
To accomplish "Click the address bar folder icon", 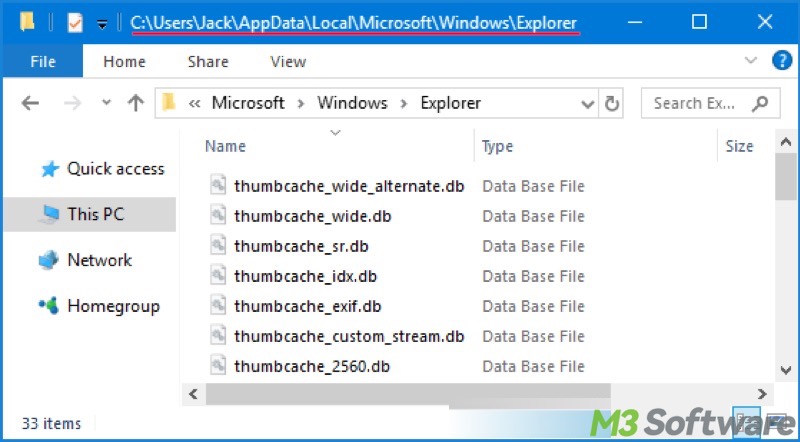I will [169, 103].
